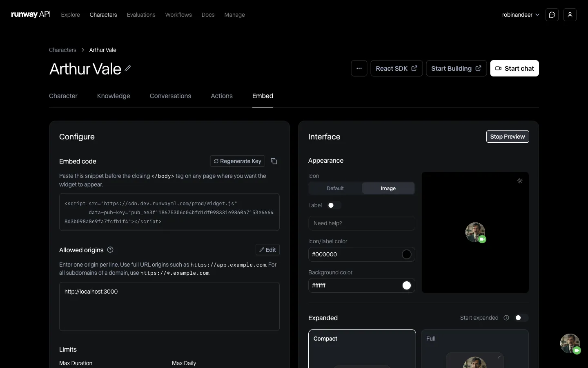Viewport: 588px width, 368px height.
Task: Select the Embed tab
Action: pyautogui.click(x=263, y=96)
